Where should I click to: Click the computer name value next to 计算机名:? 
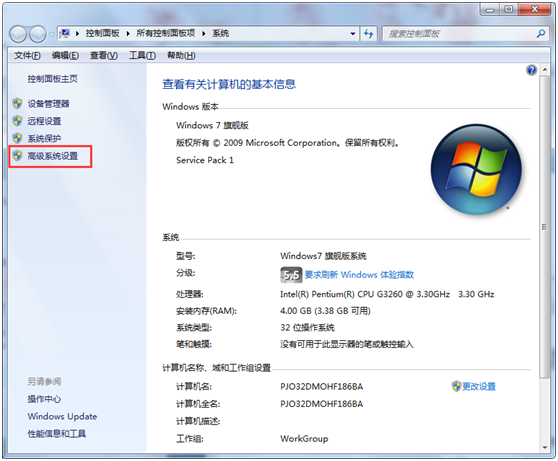[321, 387]
